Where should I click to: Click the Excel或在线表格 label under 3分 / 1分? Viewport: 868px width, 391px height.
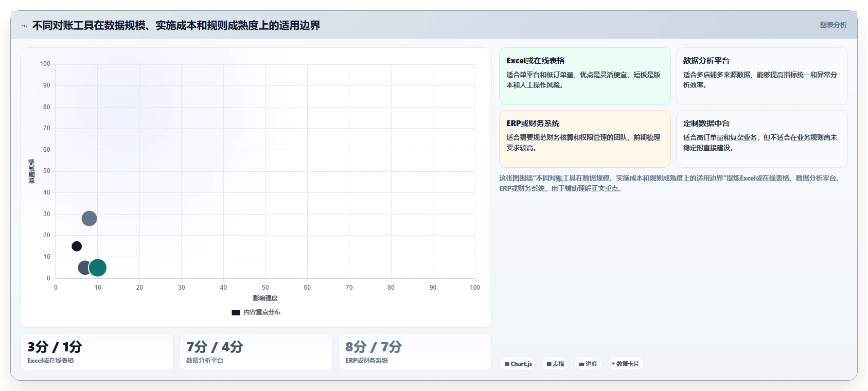(x=50, y=361)
